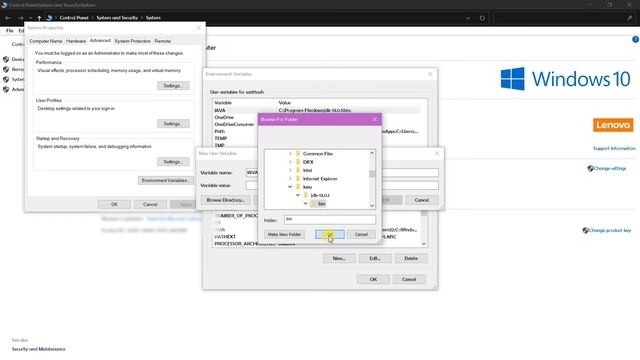Click the folder tree scrollbar thumb
Screen dimensions: 640x360
372,173
